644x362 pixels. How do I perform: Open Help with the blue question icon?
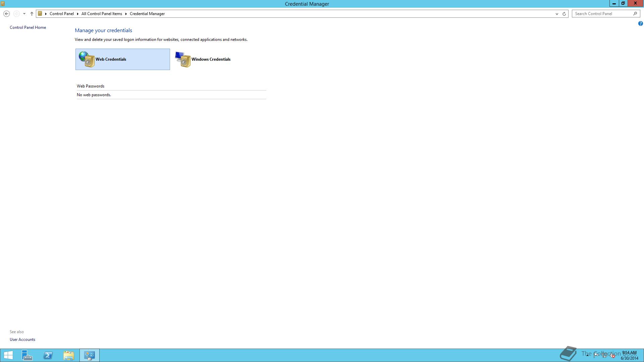[x=640, y=23]
